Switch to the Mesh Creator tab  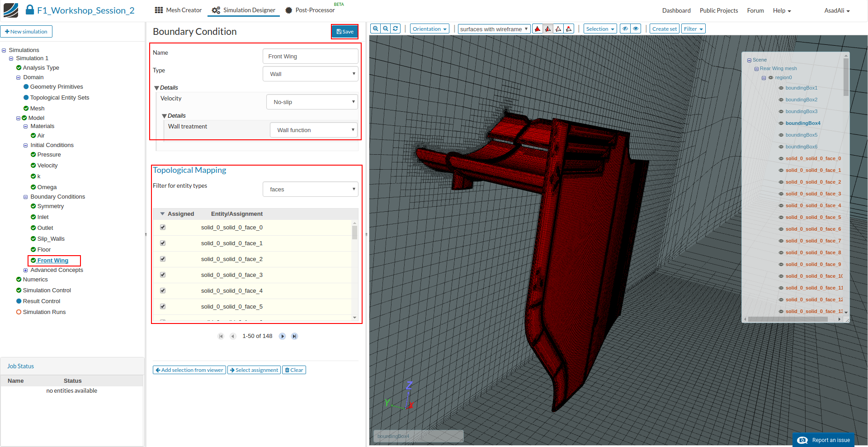[x=178, y=10]
